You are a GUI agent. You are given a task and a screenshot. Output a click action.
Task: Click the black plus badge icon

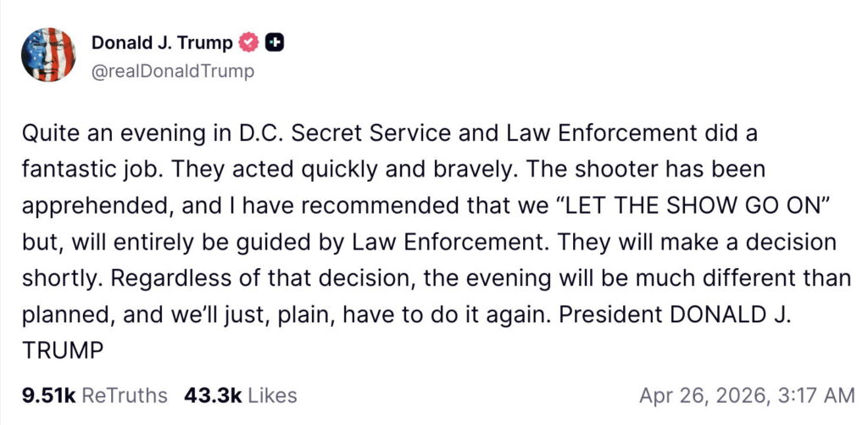[x=275, y=42]
